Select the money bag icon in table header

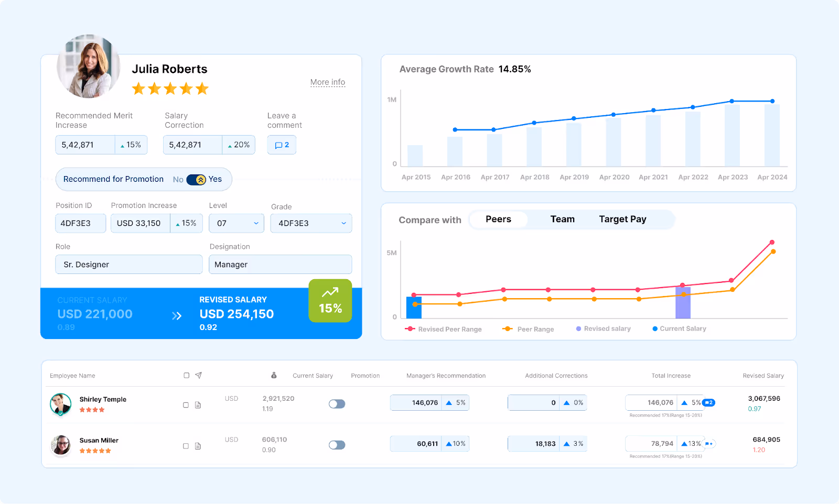click(273, 375)
